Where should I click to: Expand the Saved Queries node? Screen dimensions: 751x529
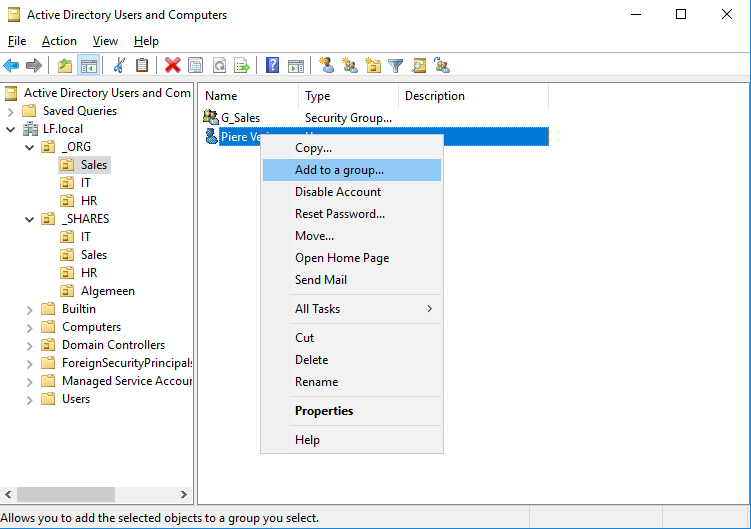click(11, 112)
